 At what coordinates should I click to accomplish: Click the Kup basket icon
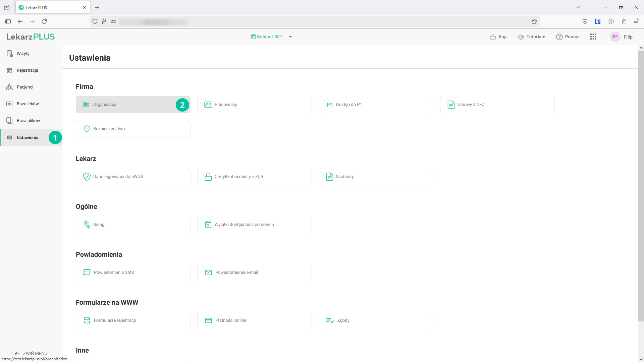(x=493, y=37)
